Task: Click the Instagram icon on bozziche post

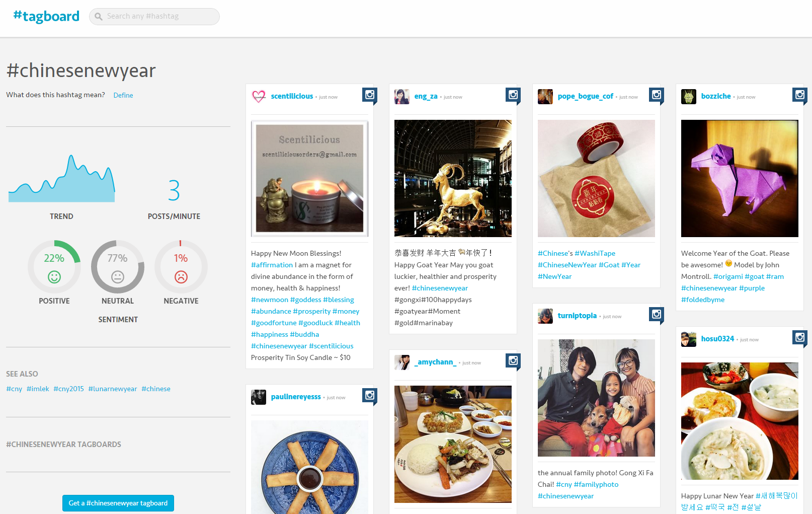Action: coord(800,95)
